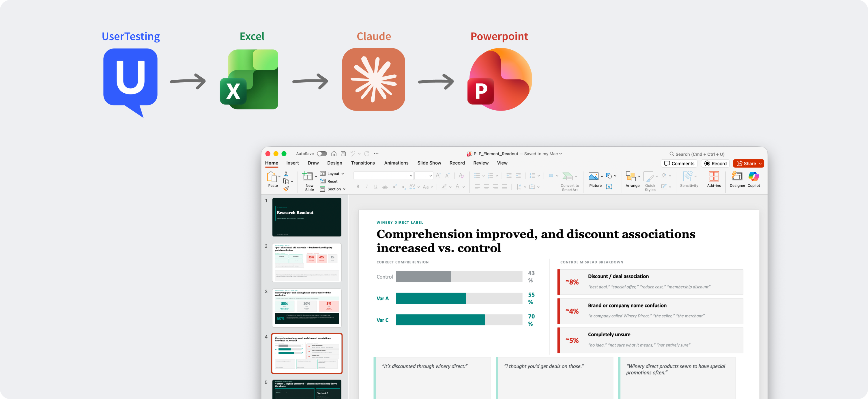This screenshot has width=868, height=399.
Task: Expand the Paste options arrow
Action: tap(279, 176)
